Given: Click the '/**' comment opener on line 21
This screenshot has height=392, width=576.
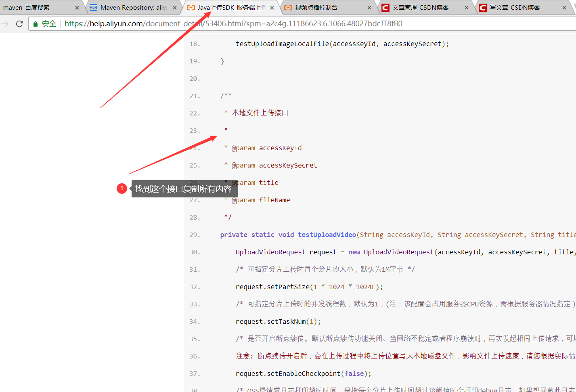Looking at the screenshot, I should point(226,96).
